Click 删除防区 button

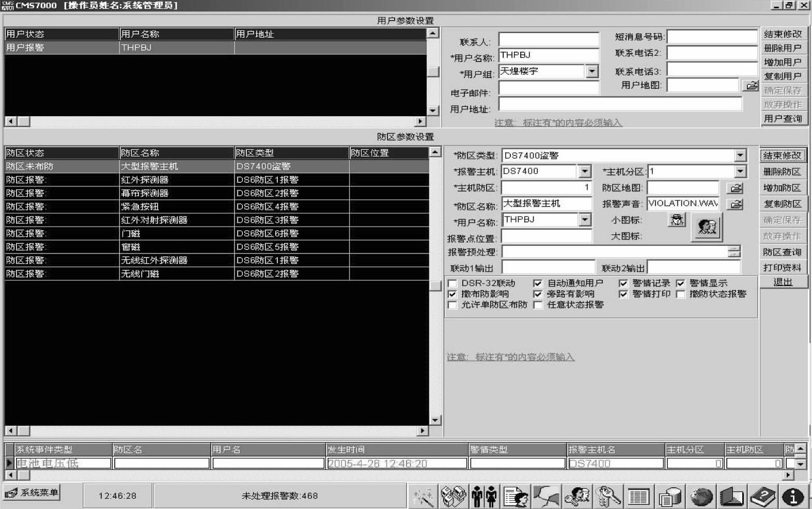783,171
